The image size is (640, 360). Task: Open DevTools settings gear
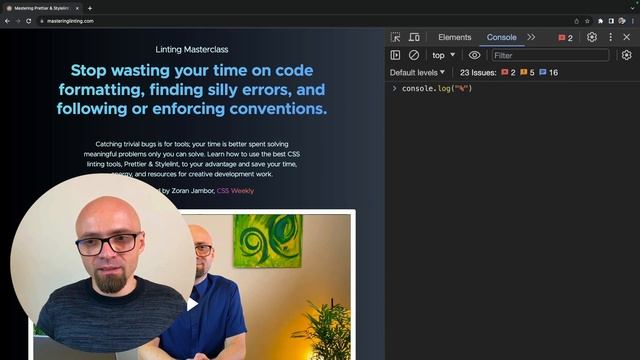point(592,37)
